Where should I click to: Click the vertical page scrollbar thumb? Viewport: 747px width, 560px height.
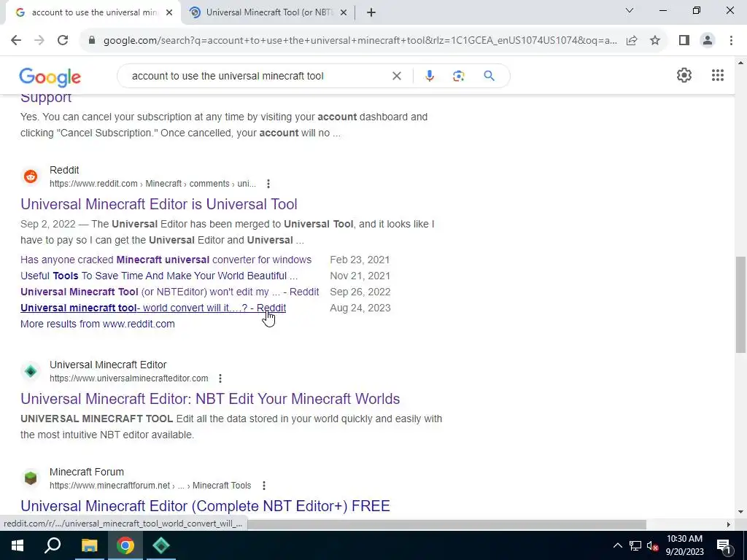coord(740,305)
